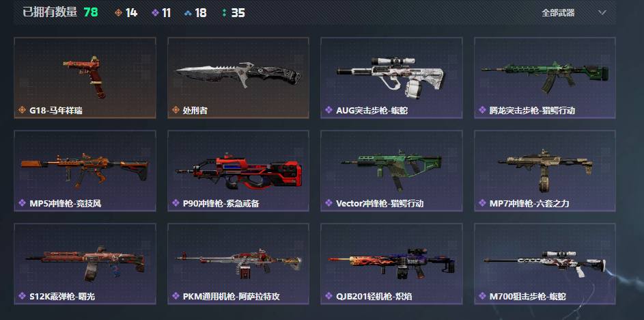Filter by blue rarity icon showing 18
The image size is (644, 320).
188,13
